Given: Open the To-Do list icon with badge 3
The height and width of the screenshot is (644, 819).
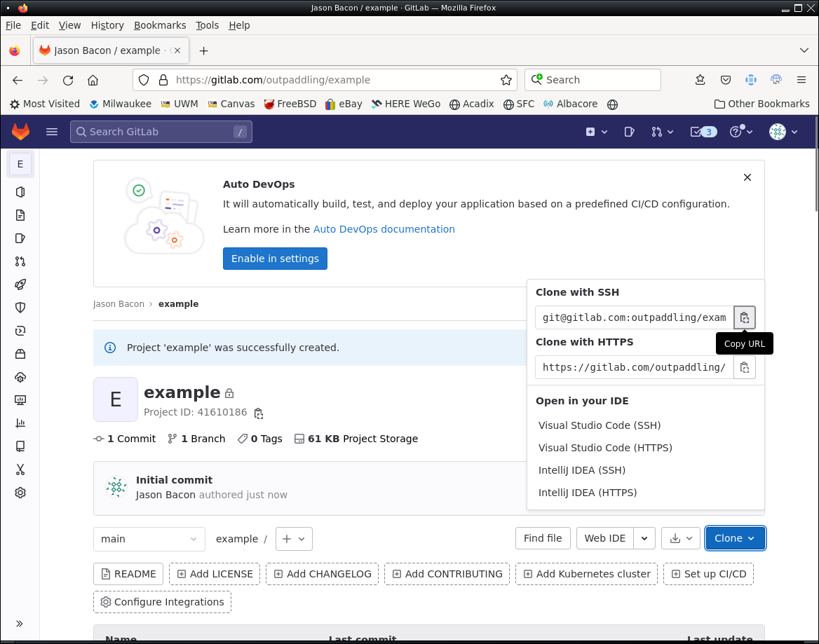Looking at the screenshot, I should (703, 132).
